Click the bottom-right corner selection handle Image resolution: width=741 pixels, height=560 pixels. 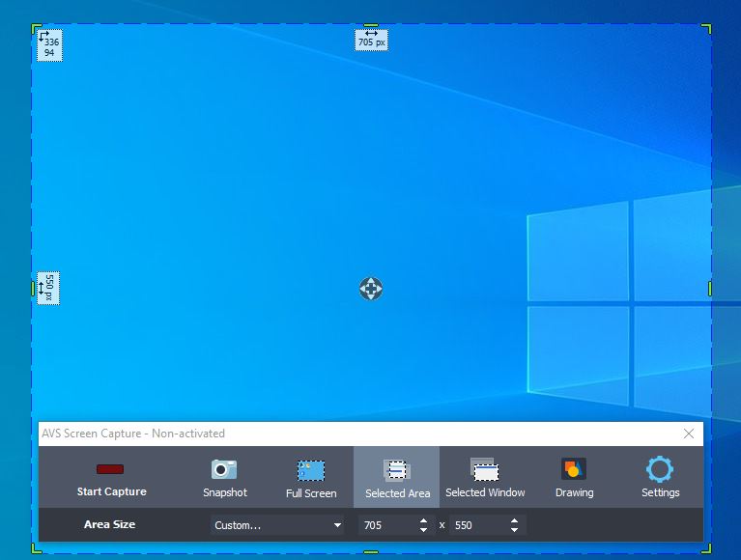707,548
